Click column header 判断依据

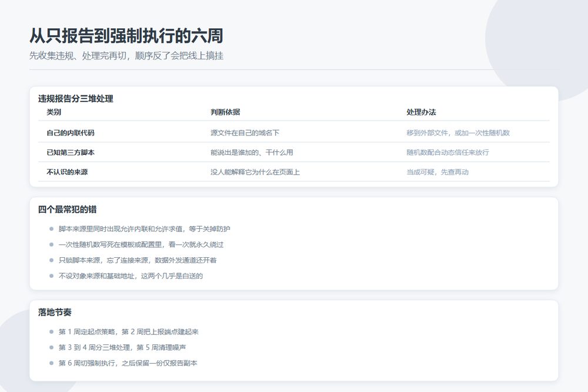tap(225, 112)
